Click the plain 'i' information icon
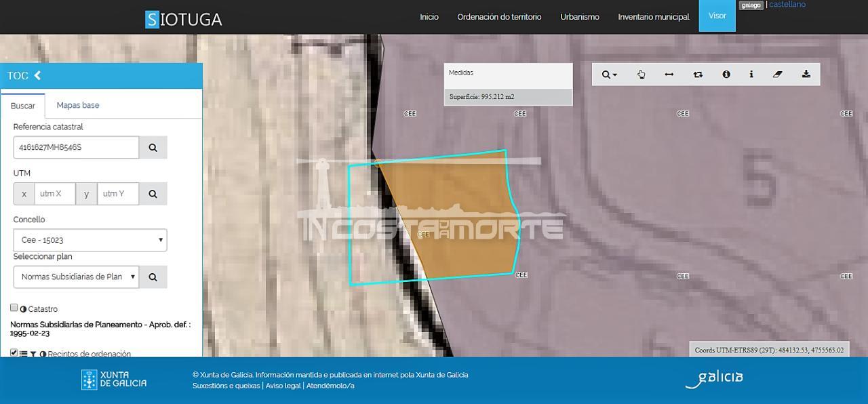Viewport: 868px width, 404px height. [x=751, y=75]
